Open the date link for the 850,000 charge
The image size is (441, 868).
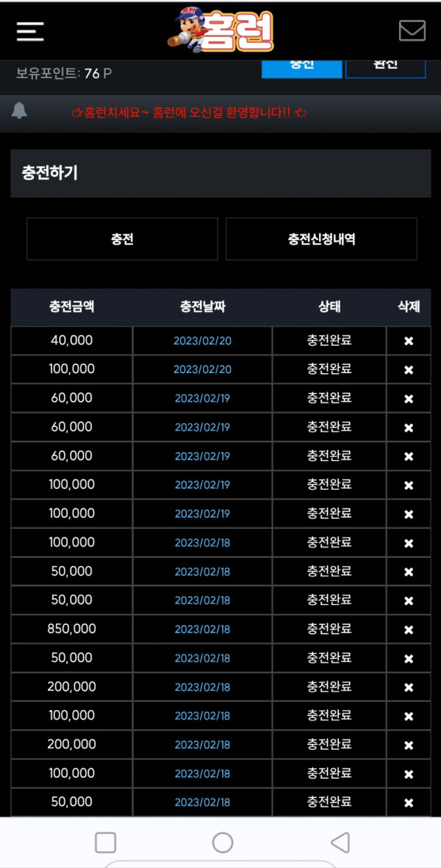pos(202,629)
